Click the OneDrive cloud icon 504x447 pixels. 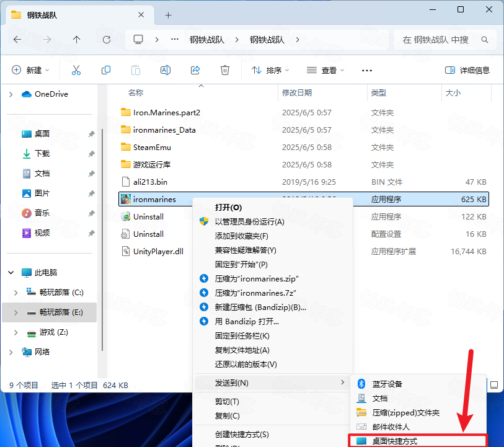coord(27,94)
